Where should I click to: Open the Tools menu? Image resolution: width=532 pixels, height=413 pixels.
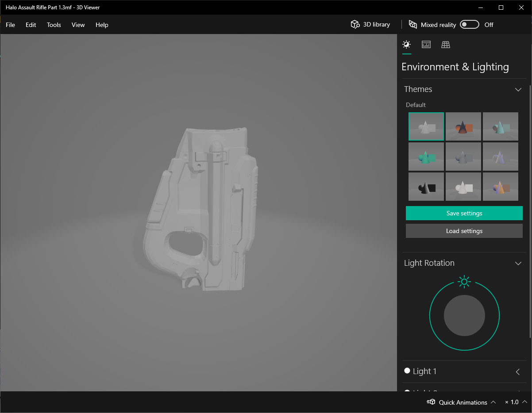point(54,25)
